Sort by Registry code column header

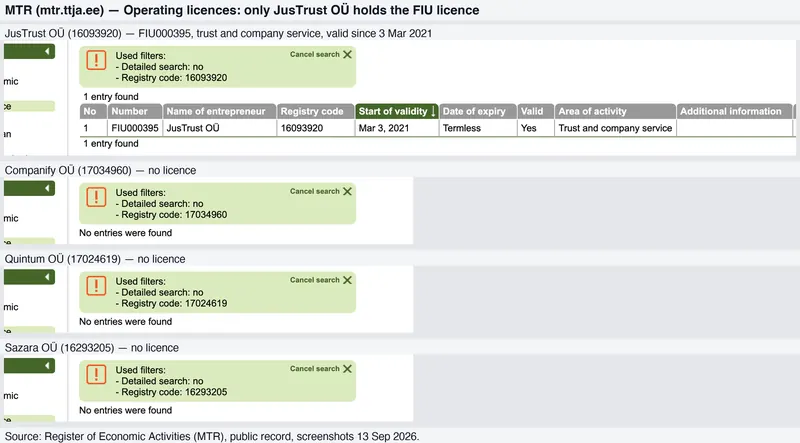[315, 111]
